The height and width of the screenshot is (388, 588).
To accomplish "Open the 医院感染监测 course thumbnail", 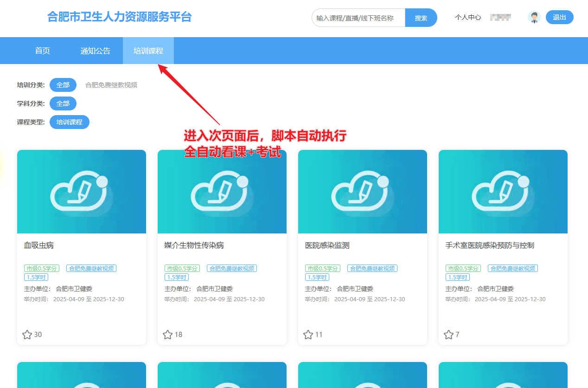I will [363, 192].
